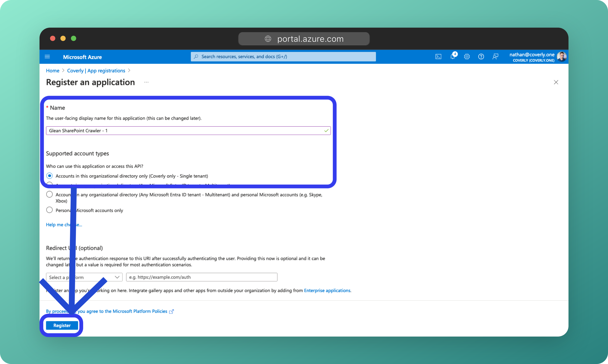
Task: Open Cloud Shell from the top bar
Action: point(438,57)
